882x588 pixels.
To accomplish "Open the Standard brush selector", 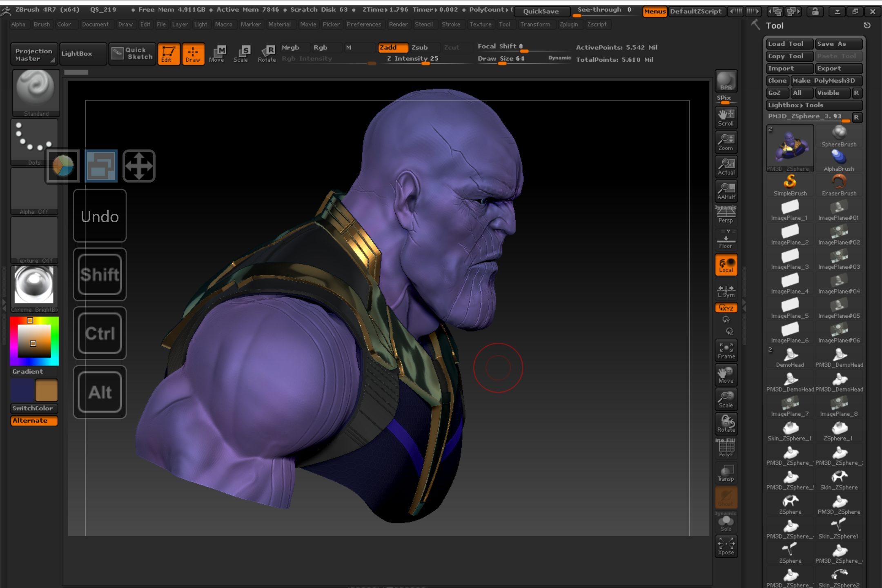I will coord(36,93).
